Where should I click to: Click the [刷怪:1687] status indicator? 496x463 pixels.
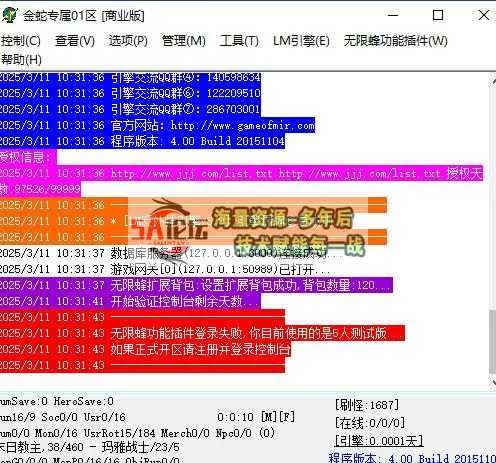pyautogui.click(x=367, y=405)
